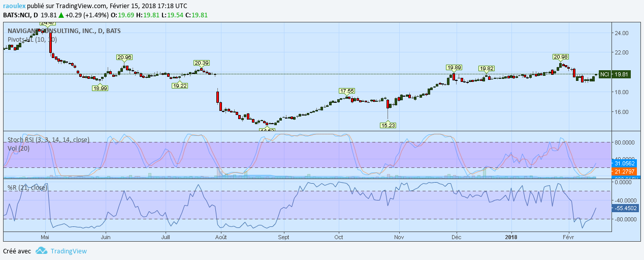The image size is (644, 260).
Task: Click the 19.82 pivot high label
Action: click(x=487, y=69)
